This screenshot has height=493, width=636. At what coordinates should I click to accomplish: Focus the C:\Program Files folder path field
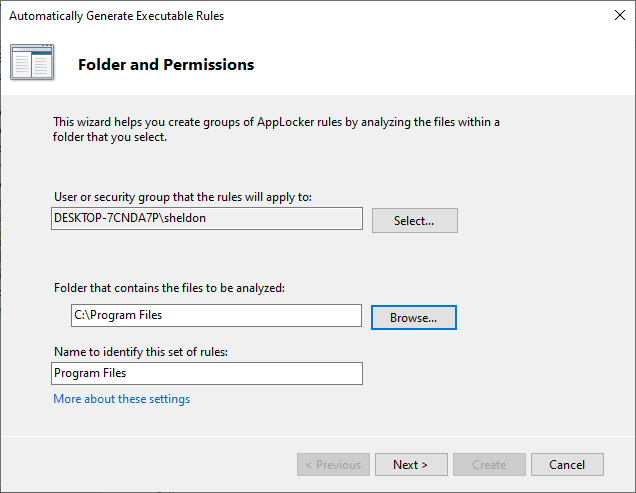[x=215, y=315]
